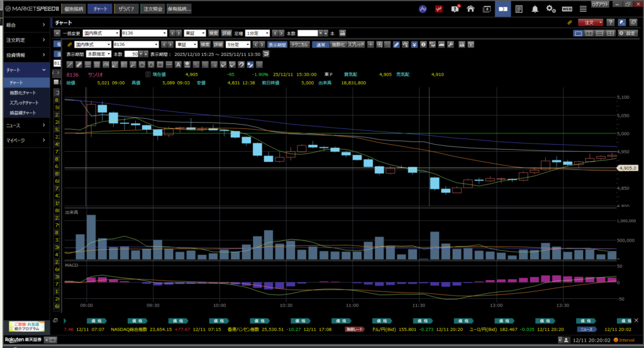Screen dimensions: 644x348
Task: Click the WEB icon in top bar
Action: 567,9
